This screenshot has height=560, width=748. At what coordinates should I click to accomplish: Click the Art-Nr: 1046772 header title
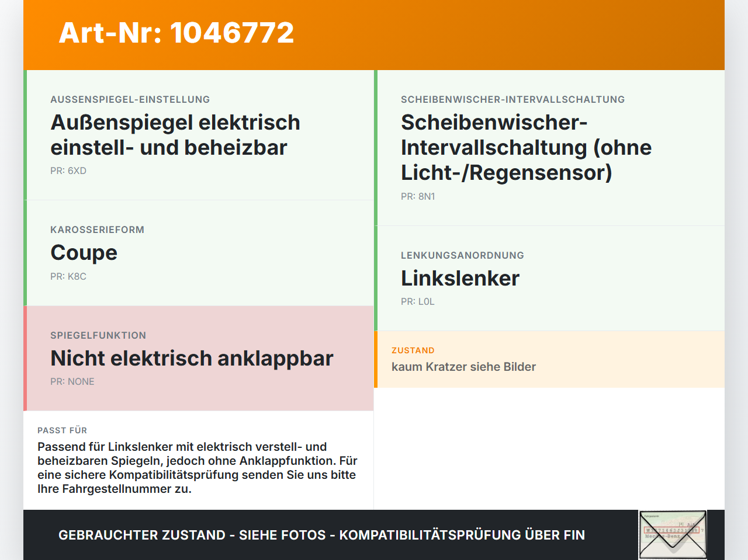tap(176, 33)
